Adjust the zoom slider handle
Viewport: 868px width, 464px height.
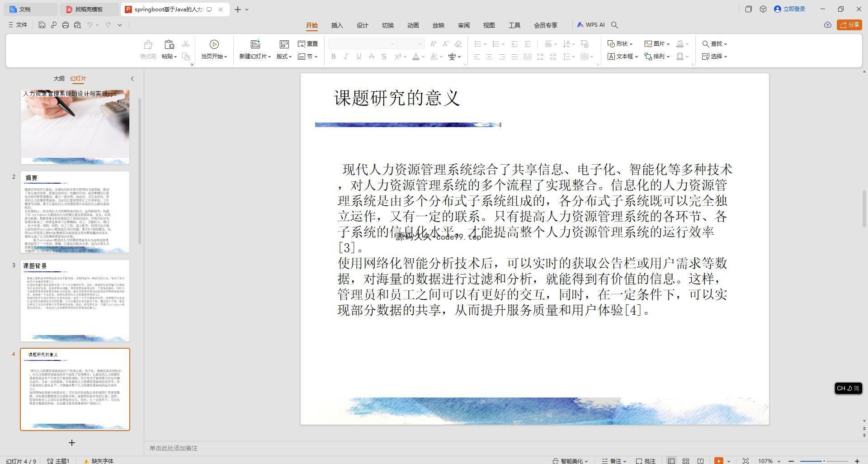(x=824, y=461)
